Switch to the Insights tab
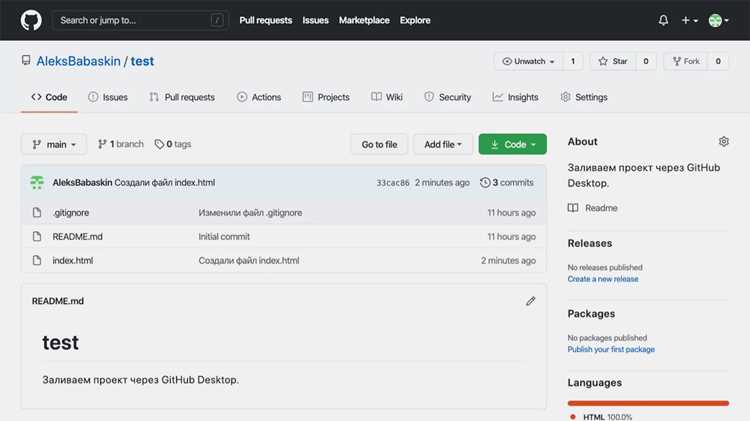 [x=516, y=97]
